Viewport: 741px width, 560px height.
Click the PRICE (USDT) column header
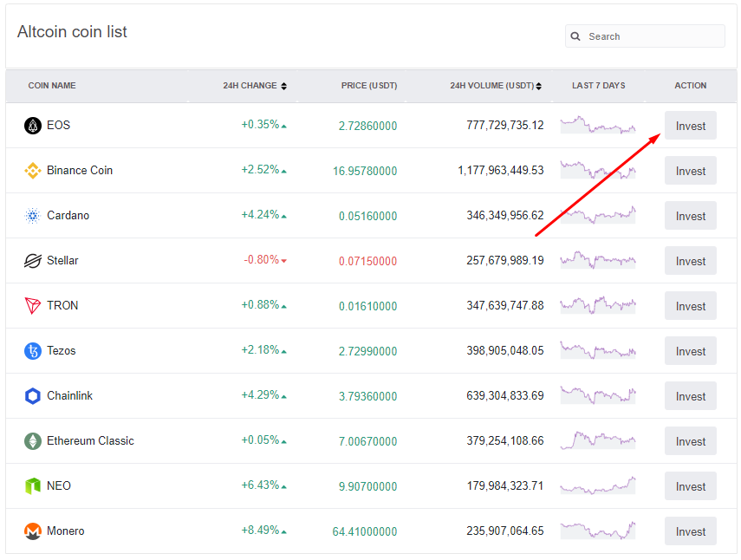[x=369, y=86]
